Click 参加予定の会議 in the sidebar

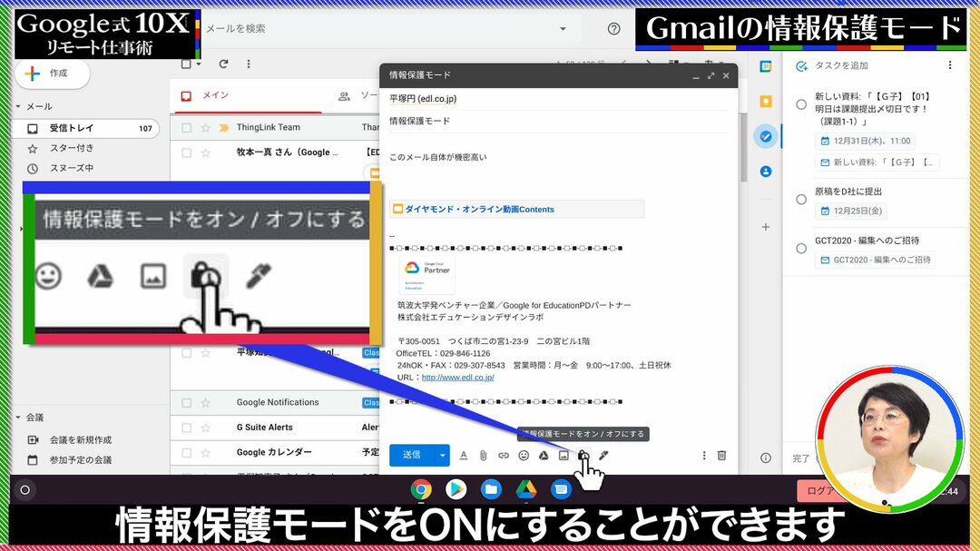(81, 459)
